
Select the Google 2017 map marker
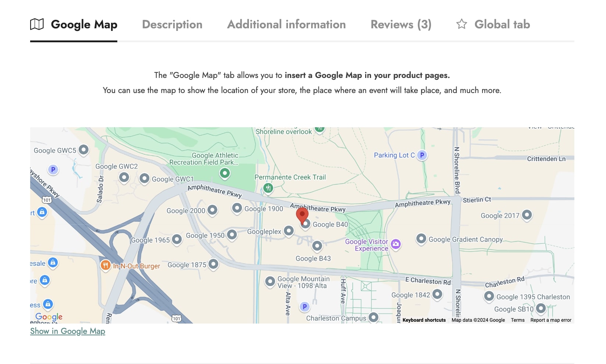(527, 214)
